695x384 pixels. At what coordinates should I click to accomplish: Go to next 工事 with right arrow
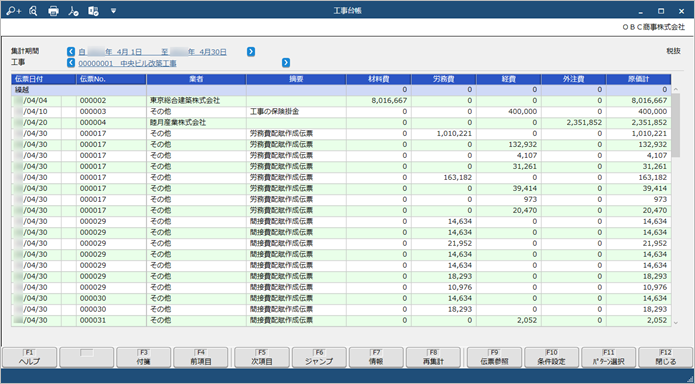point(286,63)
